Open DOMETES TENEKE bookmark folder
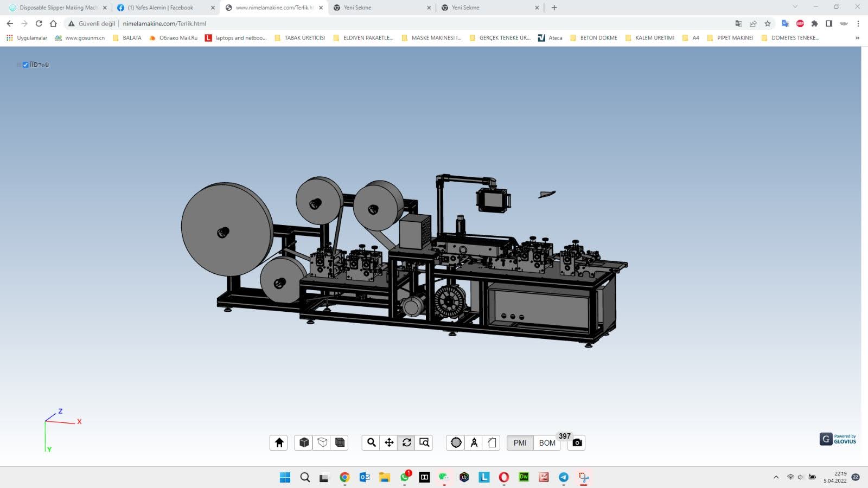The image size is (868, 488). (x=790, y=38)
